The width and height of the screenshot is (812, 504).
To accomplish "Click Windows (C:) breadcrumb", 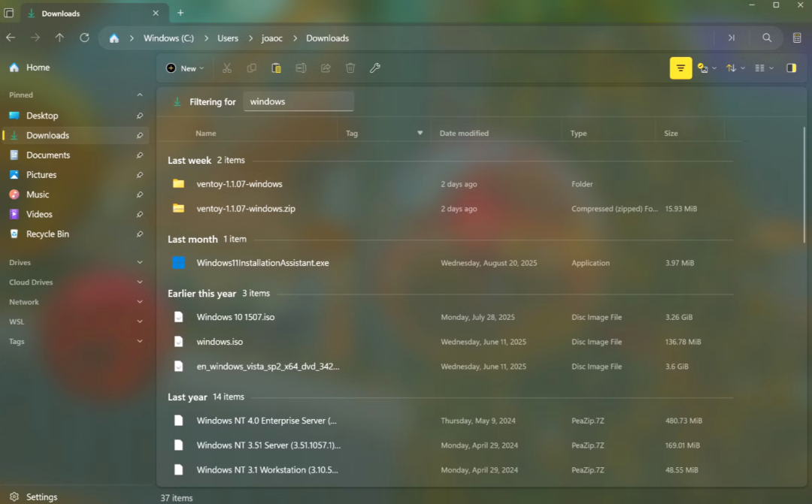I will point(168,38).
